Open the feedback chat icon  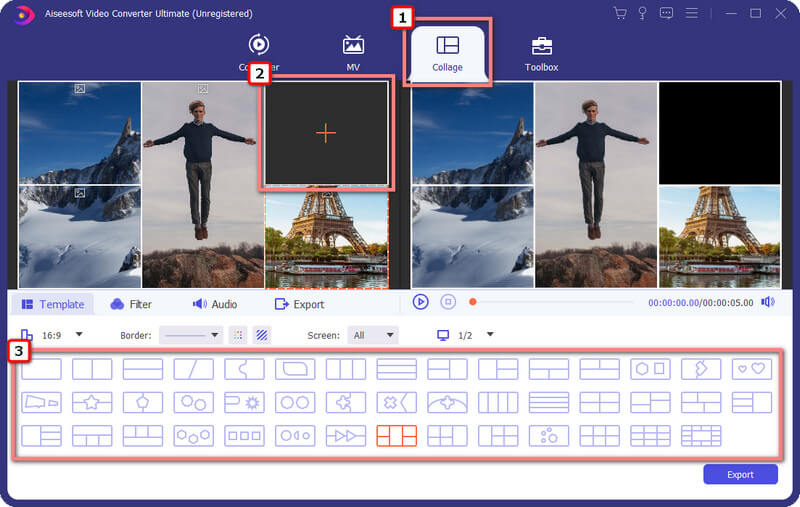[x=666, y=13]
